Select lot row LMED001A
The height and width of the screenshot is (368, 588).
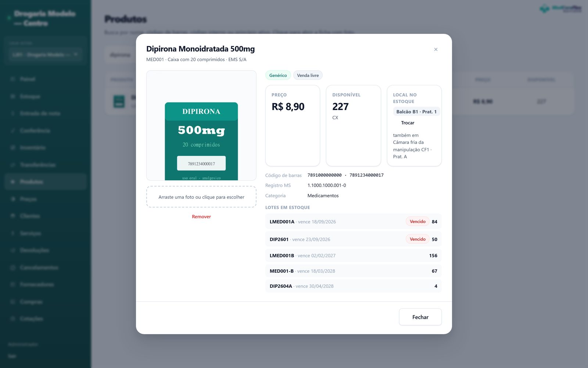tap(353, 222)
